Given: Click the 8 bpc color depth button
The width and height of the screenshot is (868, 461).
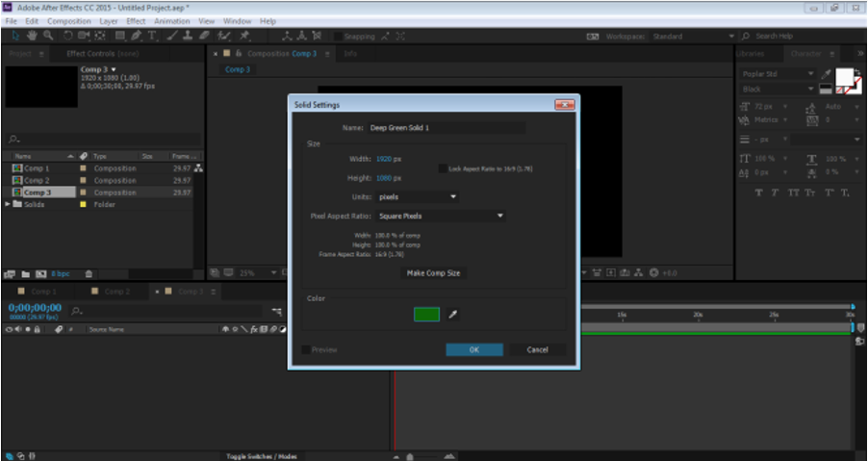Looking at the screenshot, I should pyautogui.click(x=61, y=274).
